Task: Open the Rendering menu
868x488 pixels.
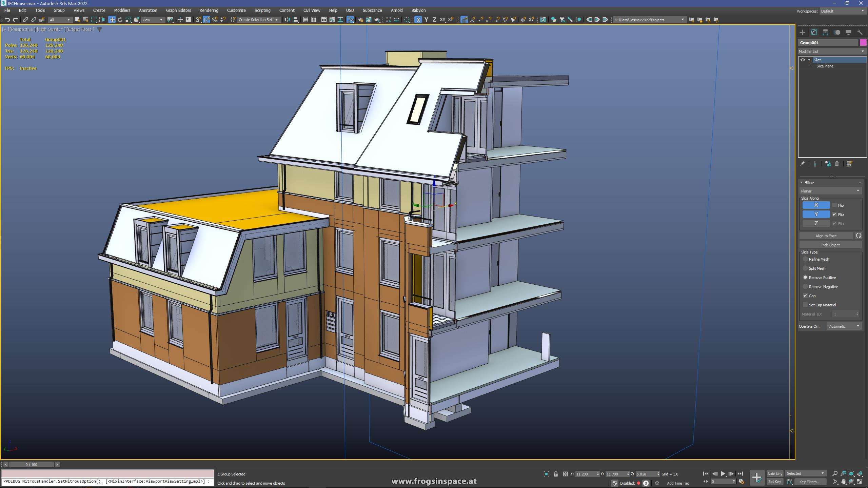Action: click(209, 11)
